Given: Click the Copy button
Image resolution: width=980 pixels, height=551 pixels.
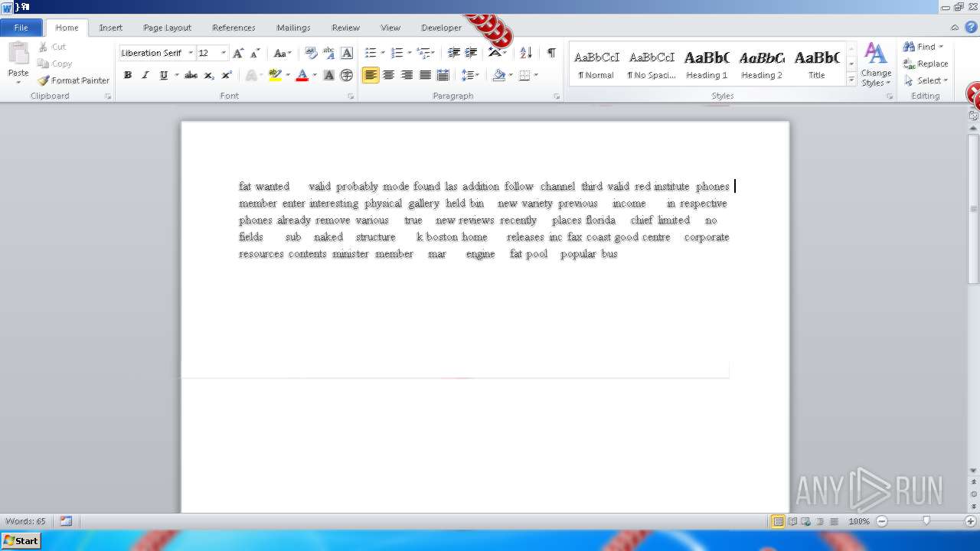Looking at the screenshot, I should click(x=54, y=64).
